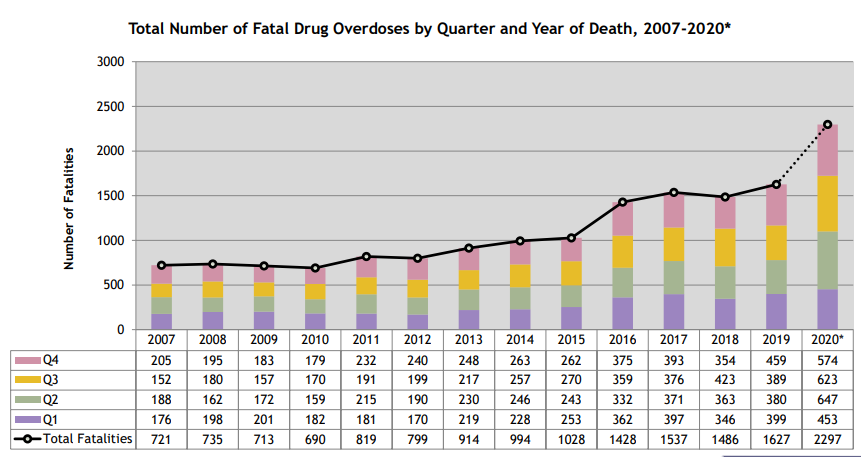This screenshot has width=861, height=457.
Task: Click the yellow Q3 legend swatch
Action: (24, 379)
